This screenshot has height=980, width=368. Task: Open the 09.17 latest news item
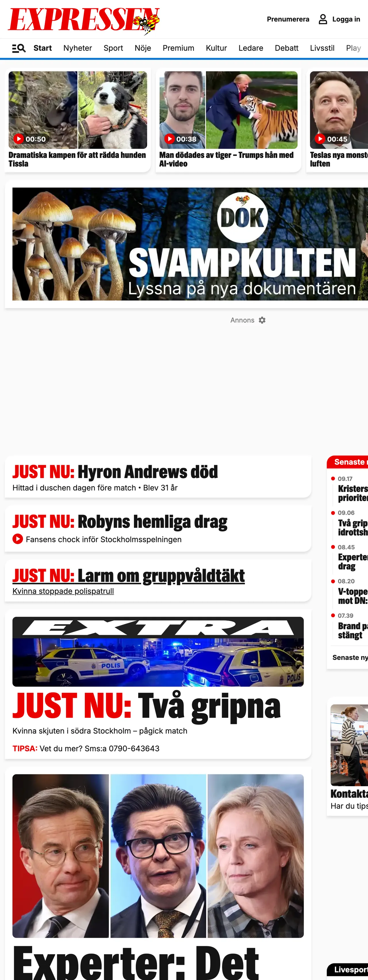coord(352,493)
